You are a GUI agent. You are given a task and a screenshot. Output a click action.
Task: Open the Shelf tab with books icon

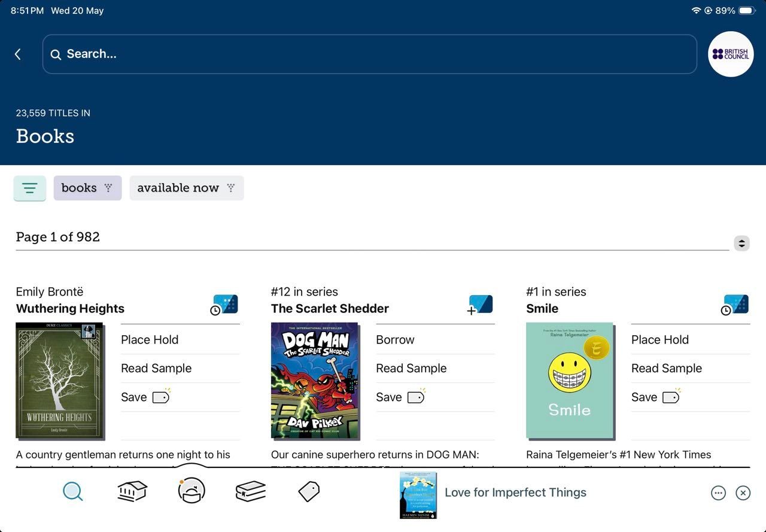click(x=251, y=492)
